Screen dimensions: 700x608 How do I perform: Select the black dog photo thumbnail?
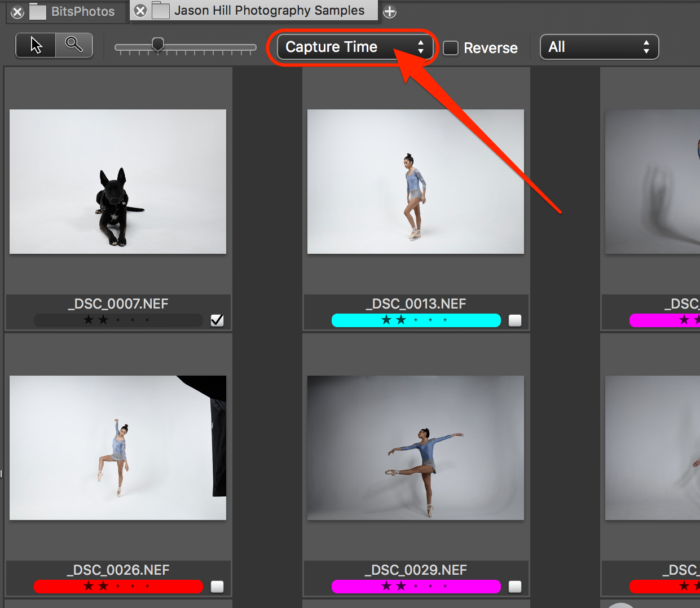pyautogui.click(x=118, y=182)
